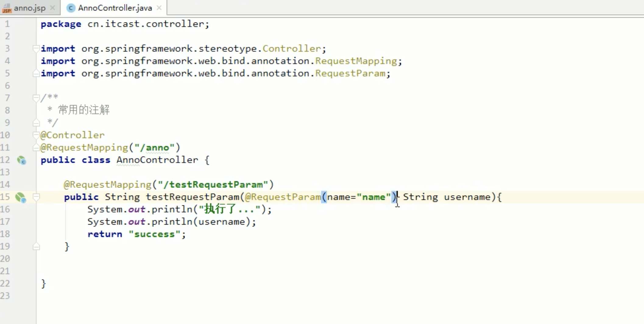Click line number 14 in the gutter
Viewport: 644px width, 324px height.
point(5,185)
